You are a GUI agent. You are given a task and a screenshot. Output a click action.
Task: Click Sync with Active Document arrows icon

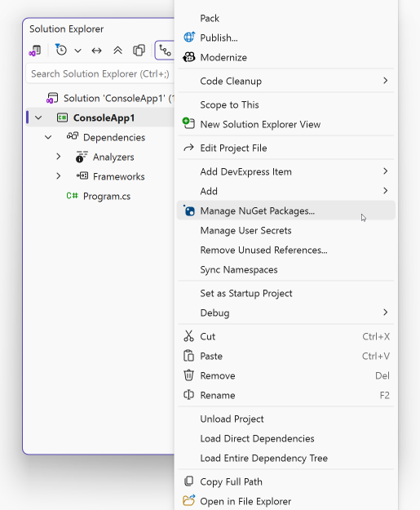[96, 51]
